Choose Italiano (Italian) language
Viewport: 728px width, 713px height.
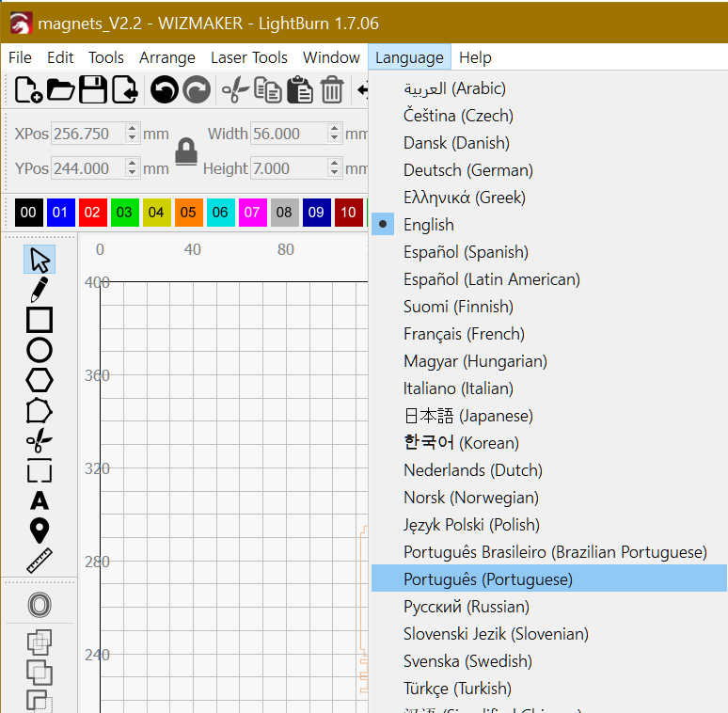tap(548, 388)
